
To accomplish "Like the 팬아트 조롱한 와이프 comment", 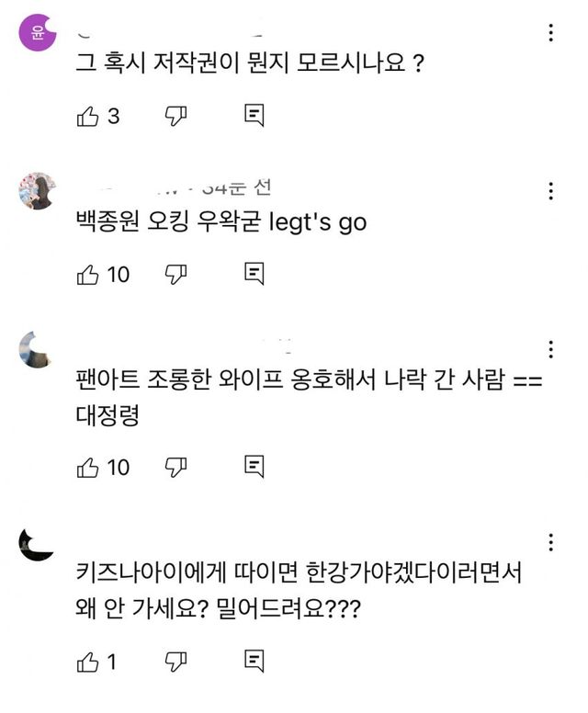I will 87,468.
